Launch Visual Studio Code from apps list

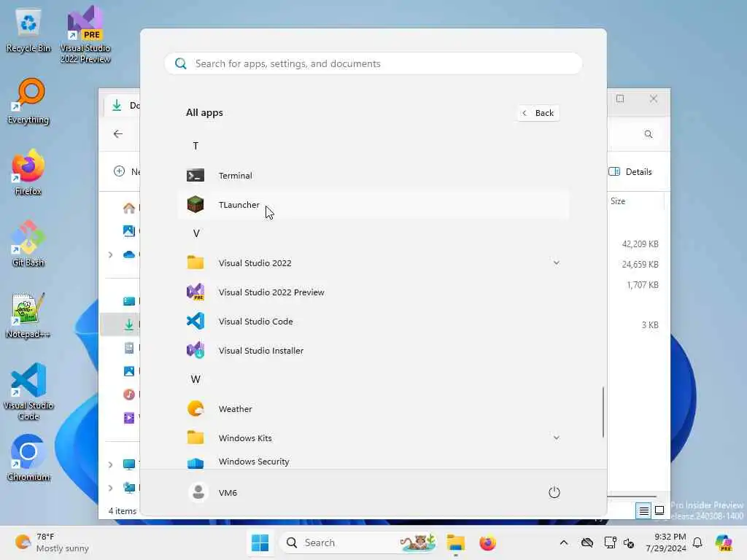373,322
